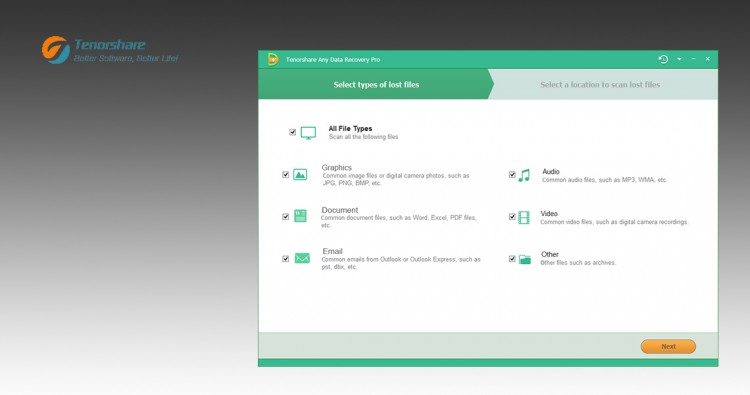Uncheck the Video checkbox
750x395 pixels.
click(512, 217)
